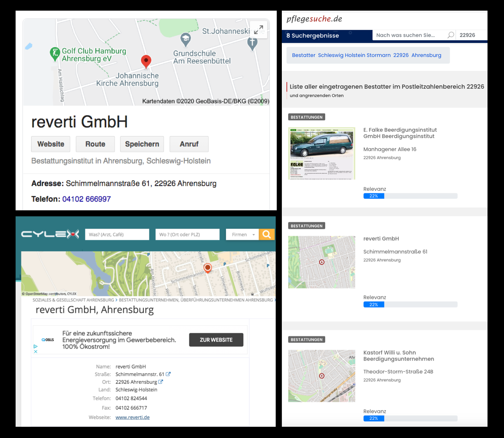This screenshot has height=438, width=504.
Task: Open the E. Falke hearse thumbnail
Action: tap(322, 153)
